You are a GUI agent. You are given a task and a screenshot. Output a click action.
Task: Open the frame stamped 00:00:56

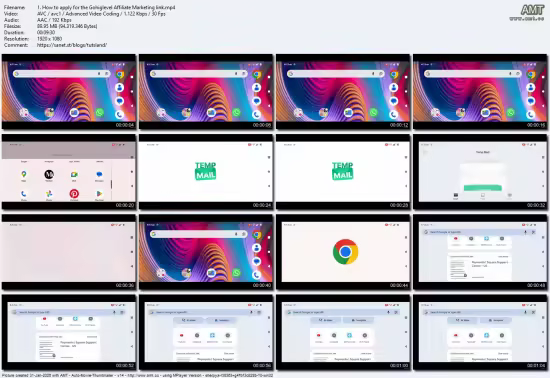(x=206, y=332)
